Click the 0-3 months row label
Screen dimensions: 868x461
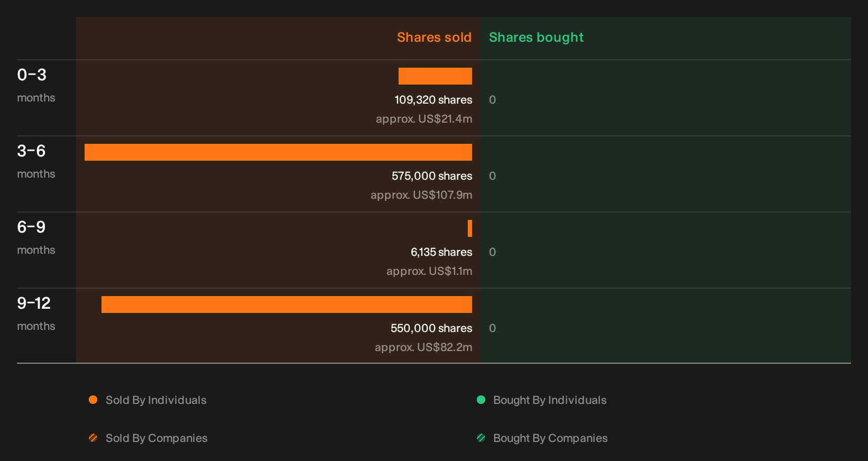click(x=36, y=86)
